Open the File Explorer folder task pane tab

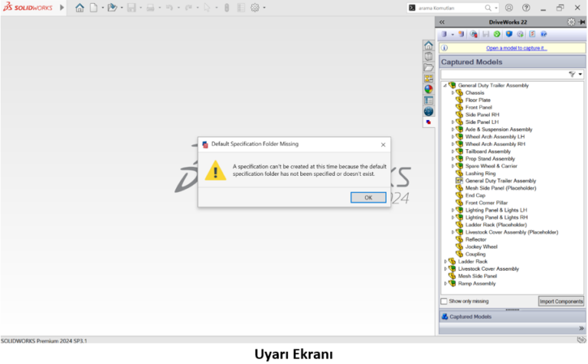429,67
